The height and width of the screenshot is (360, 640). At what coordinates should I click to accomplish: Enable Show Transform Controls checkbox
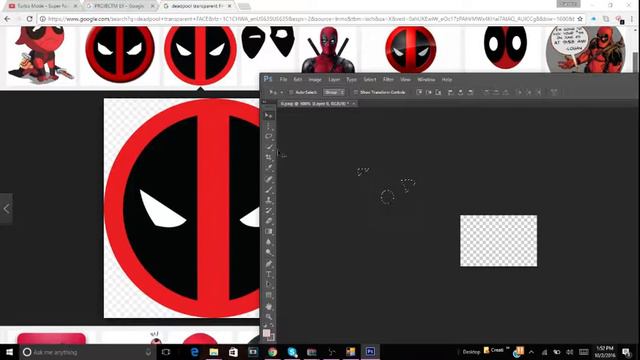click(x=356, y=93)
